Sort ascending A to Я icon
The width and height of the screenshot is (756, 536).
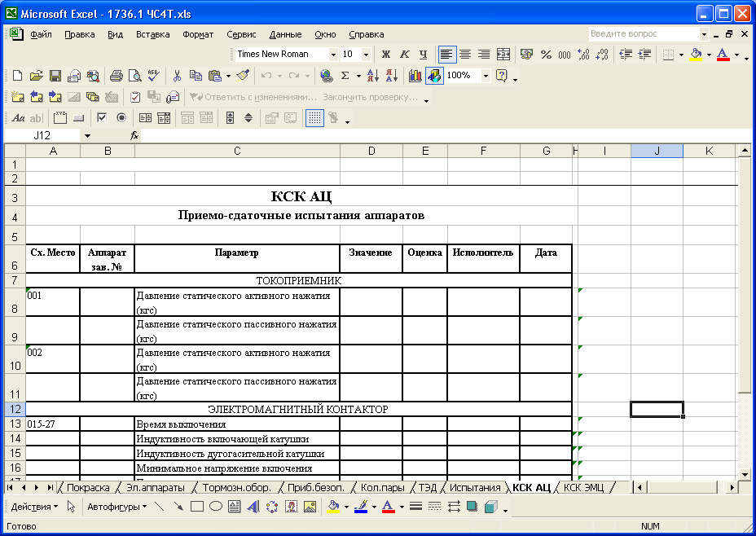pyautogui.click(x=372, y=76)
